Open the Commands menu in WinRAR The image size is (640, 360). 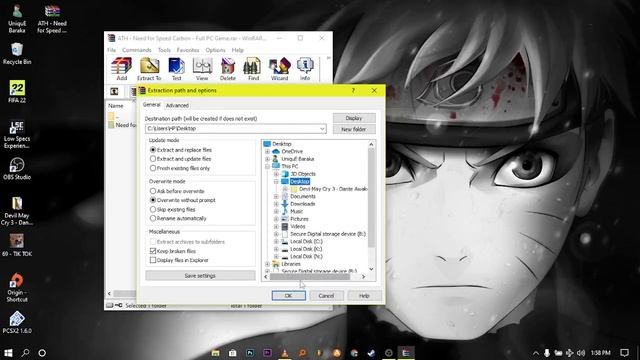coord(137,50)
